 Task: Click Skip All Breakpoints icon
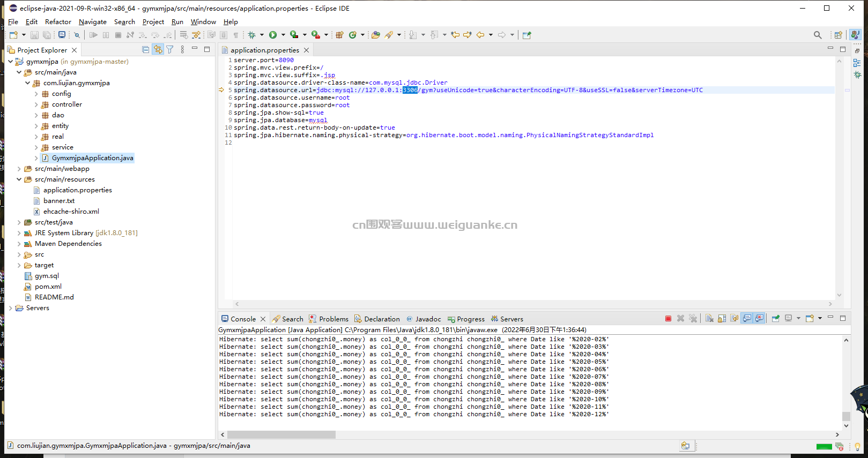77,35
